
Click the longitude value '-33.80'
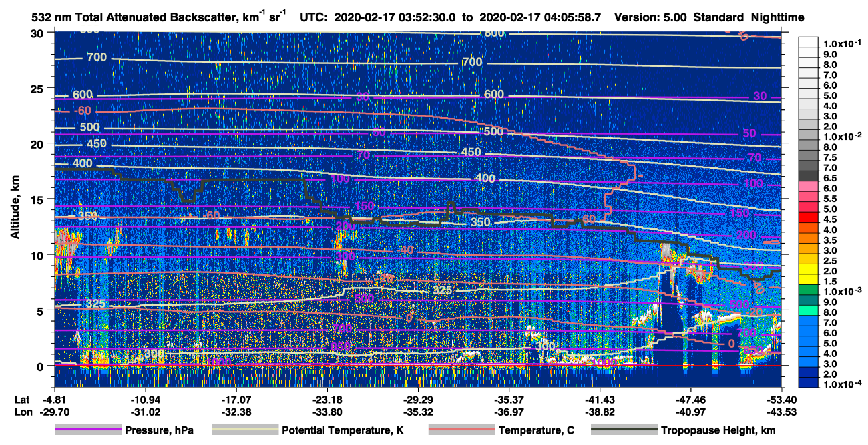tap(327, 412)
